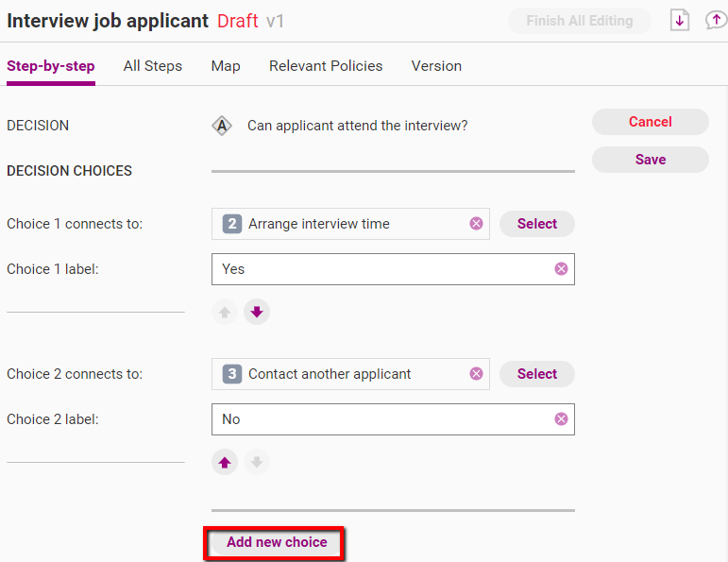The image size is (728, 562).
Task: Save the decision choices
Action: [x=651, y=160]
